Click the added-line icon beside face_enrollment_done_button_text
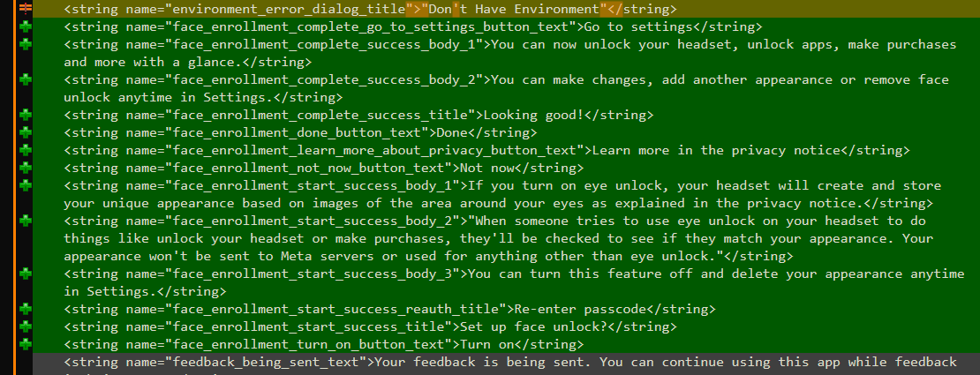Viewport: 980px width, 375px height. pyautogui.click(x=26, y=132)
